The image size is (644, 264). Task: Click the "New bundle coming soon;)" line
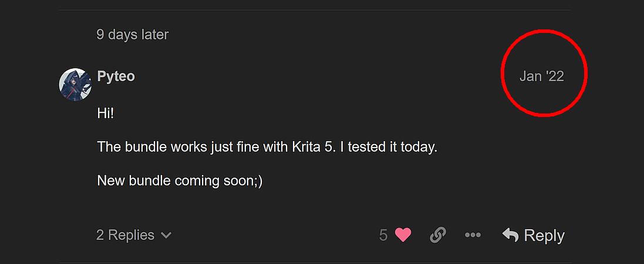coord(180,181)
